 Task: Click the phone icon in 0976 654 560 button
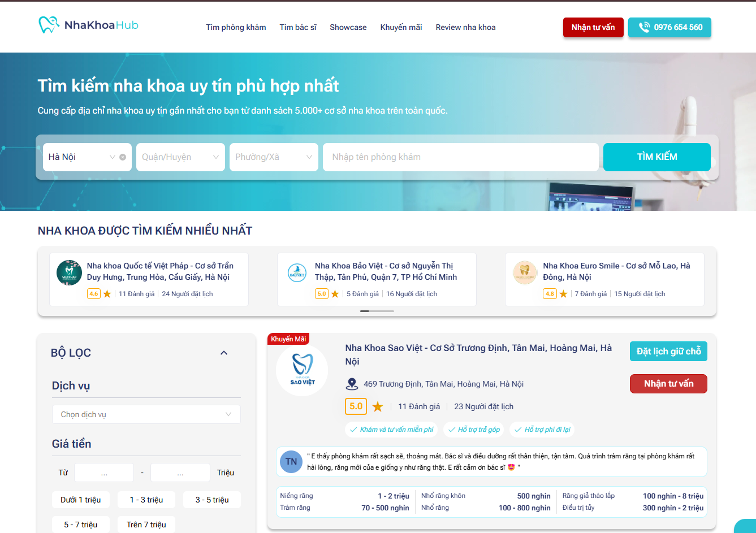644,27
